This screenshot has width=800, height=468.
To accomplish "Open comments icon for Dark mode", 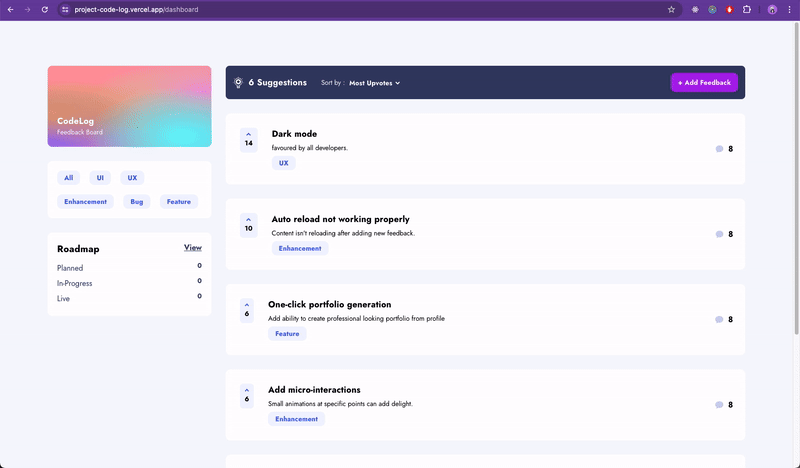I will point(719,149).
